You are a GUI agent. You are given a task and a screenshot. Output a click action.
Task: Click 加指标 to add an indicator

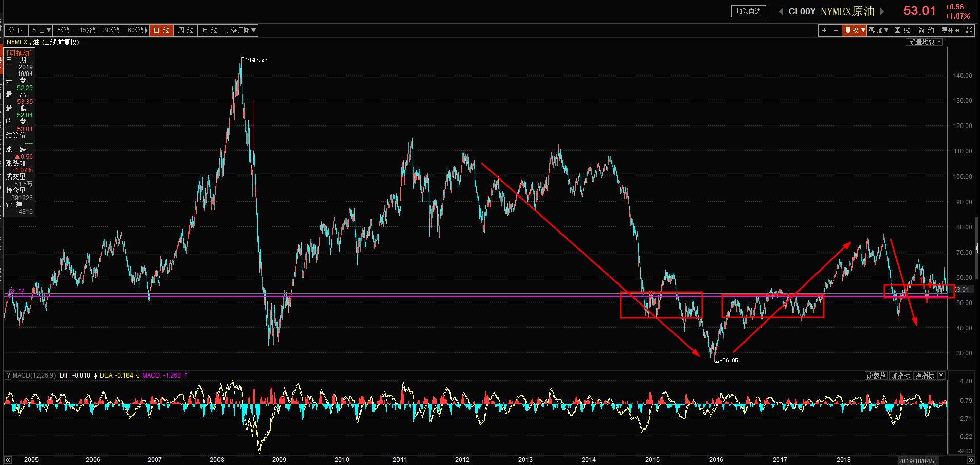(901, 375)
